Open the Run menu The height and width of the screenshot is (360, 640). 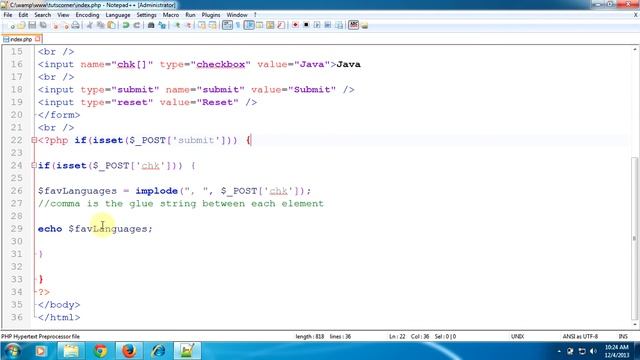click(190, 15)
